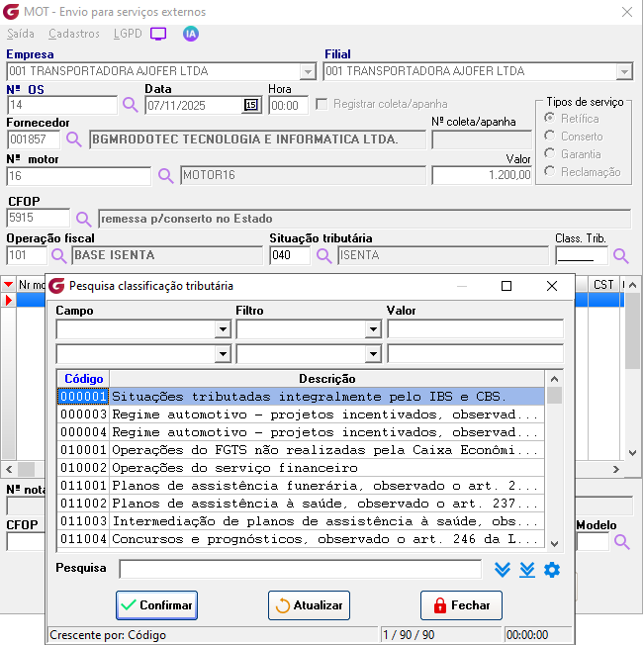This screenshot has width=644, height=645.
Task: Click the G logo of Pesquisa dialog
Action: 56,286
